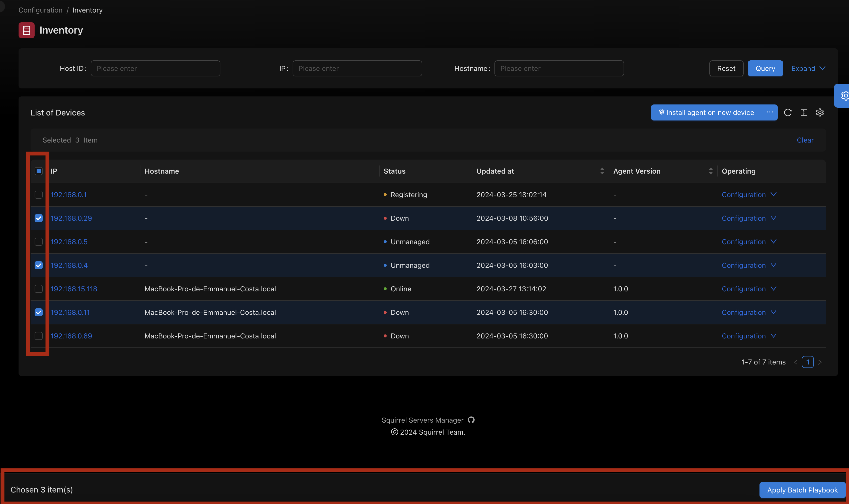The image size is (849, 504).
Task: Open Configuration dropdown arrow for 192.168.15.118
Action: 773,289
